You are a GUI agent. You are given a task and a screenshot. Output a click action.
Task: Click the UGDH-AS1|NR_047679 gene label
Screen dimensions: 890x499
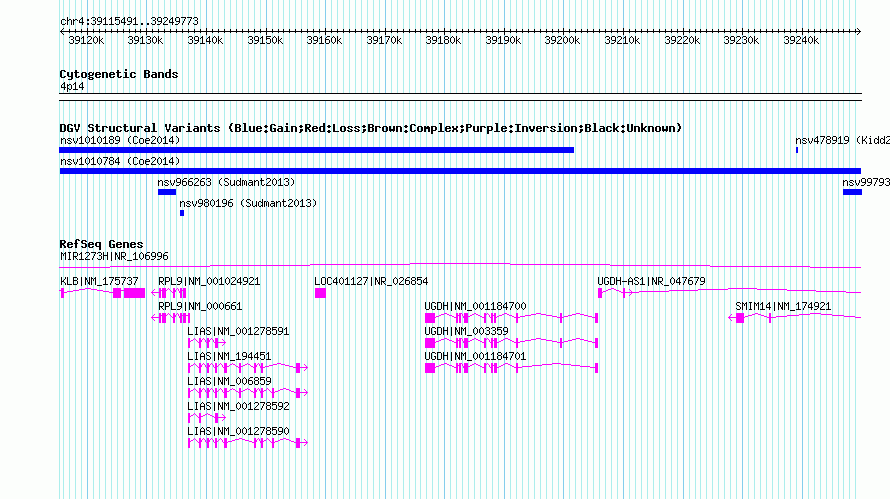(651, 282)
